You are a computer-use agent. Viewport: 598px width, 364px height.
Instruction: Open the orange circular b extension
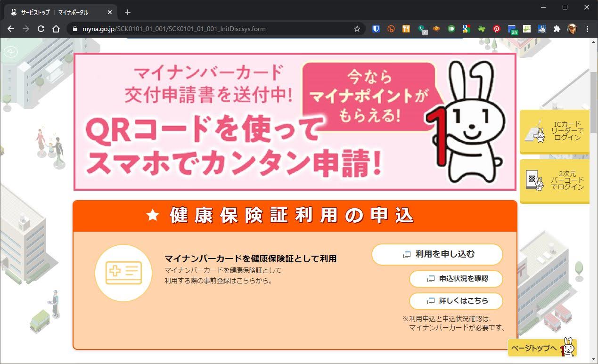(x=391, y=29)
